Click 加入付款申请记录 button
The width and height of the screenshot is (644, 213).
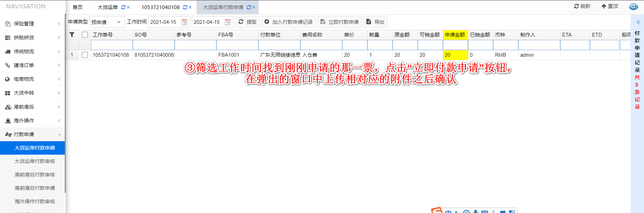click(x=288, y=22)
